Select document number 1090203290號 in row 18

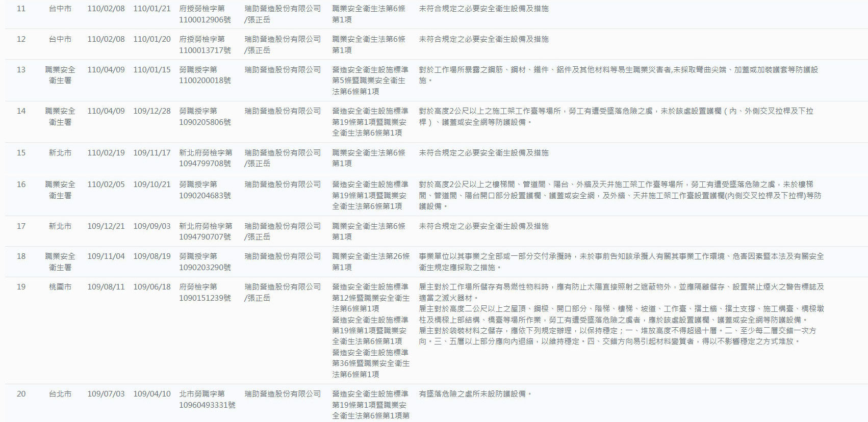(205, 268)
